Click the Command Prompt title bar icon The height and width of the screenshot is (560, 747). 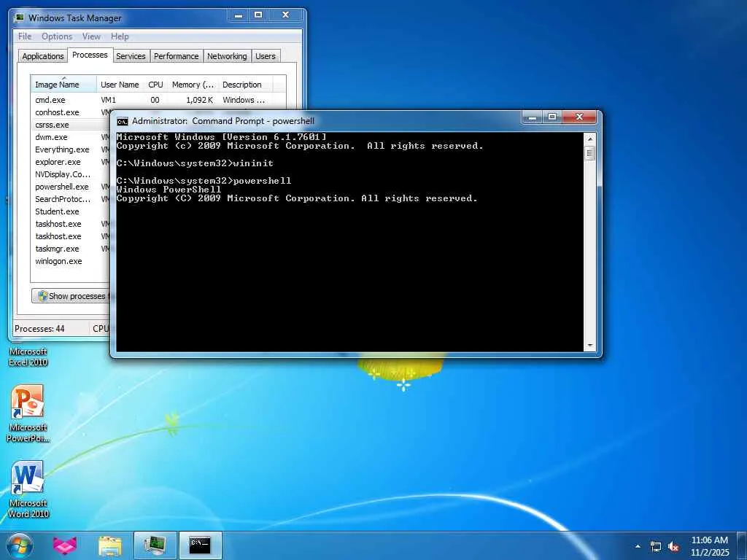[123, 121]
